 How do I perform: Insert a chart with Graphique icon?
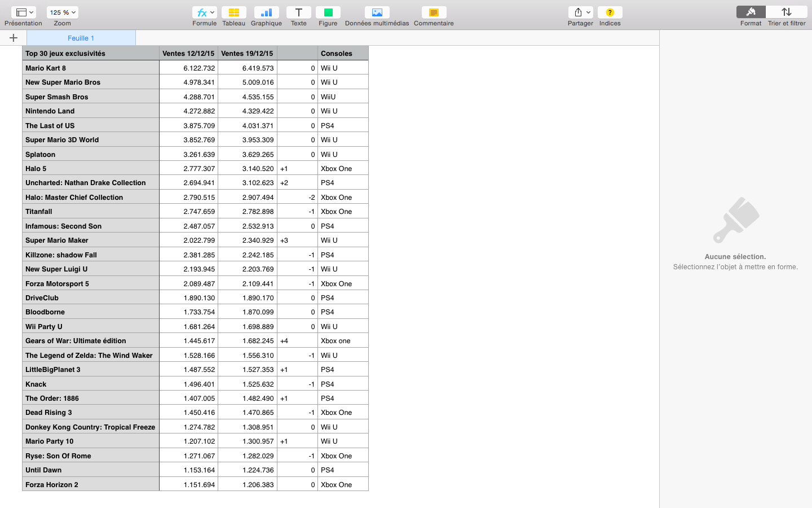[x=266, y=12]
